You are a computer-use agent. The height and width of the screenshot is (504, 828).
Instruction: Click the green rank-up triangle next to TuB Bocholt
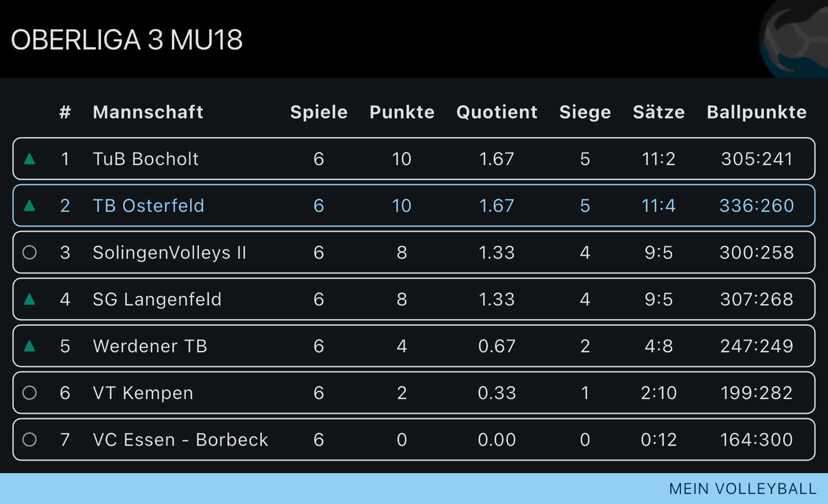point(28,159)
